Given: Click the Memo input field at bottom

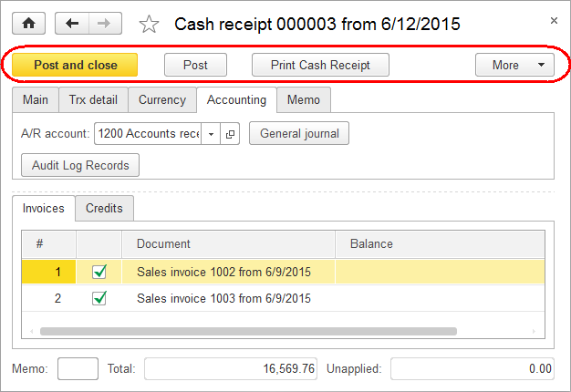Looking at the screenshot, I should (x=78, y=368).
